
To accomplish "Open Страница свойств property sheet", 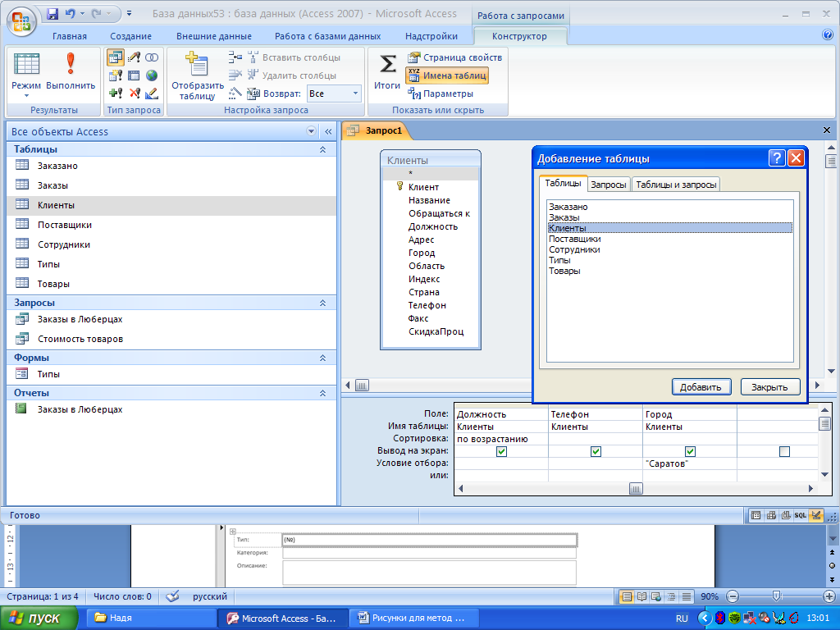I will click(454, 57).
